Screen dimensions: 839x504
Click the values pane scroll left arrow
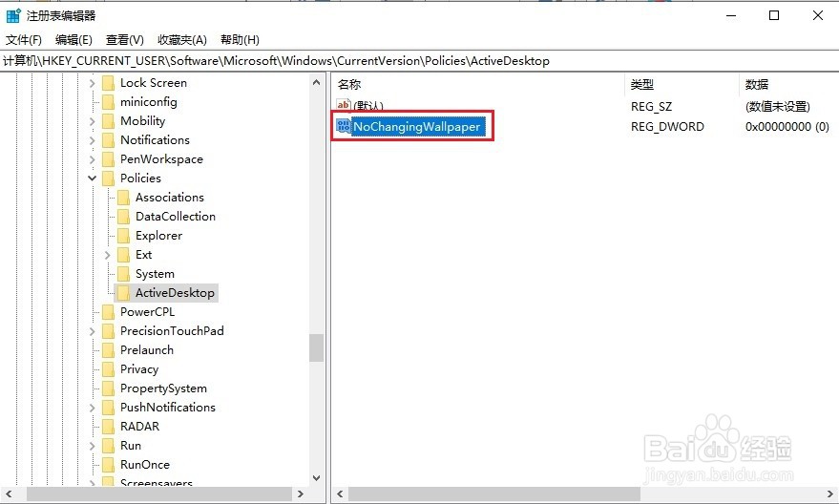[x=340, y=493]
